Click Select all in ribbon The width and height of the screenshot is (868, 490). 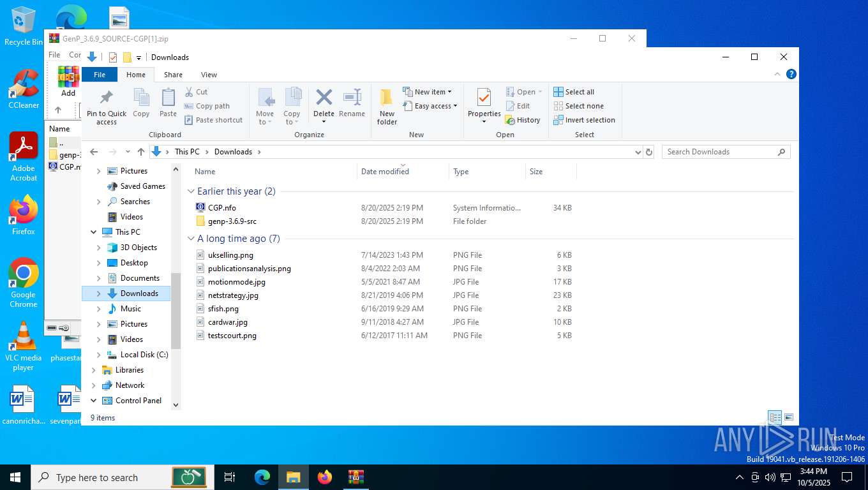[x=574, y=92]
